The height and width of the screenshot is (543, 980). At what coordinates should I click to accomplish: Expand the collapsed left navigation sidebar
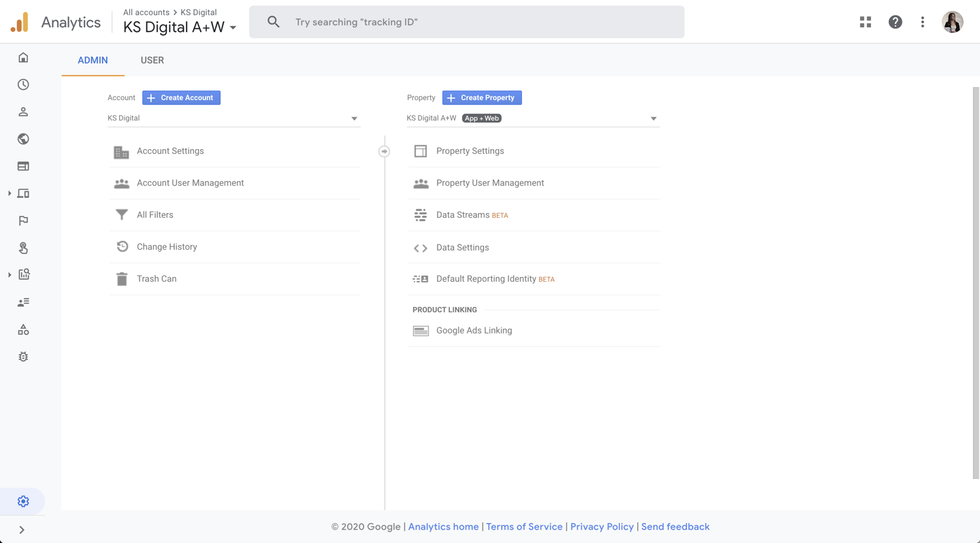pos(22,529)
